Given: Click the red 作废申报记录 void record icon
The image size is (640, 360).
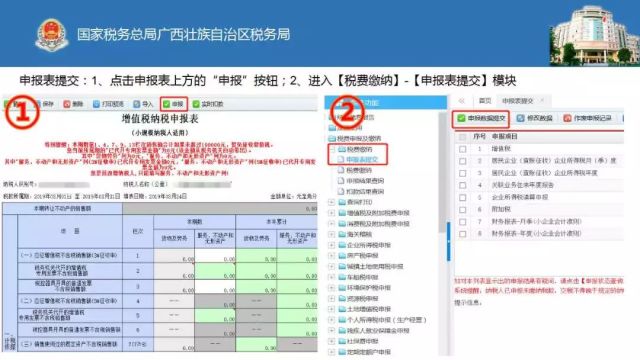Looking at the screenshot, I should point(567,118).
